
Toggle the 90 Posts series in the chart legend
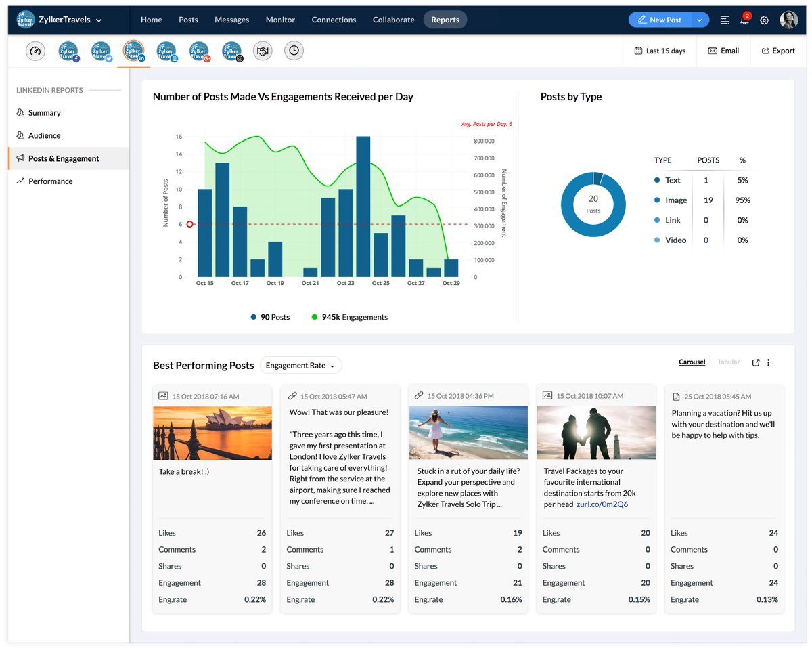pos(269,316)
